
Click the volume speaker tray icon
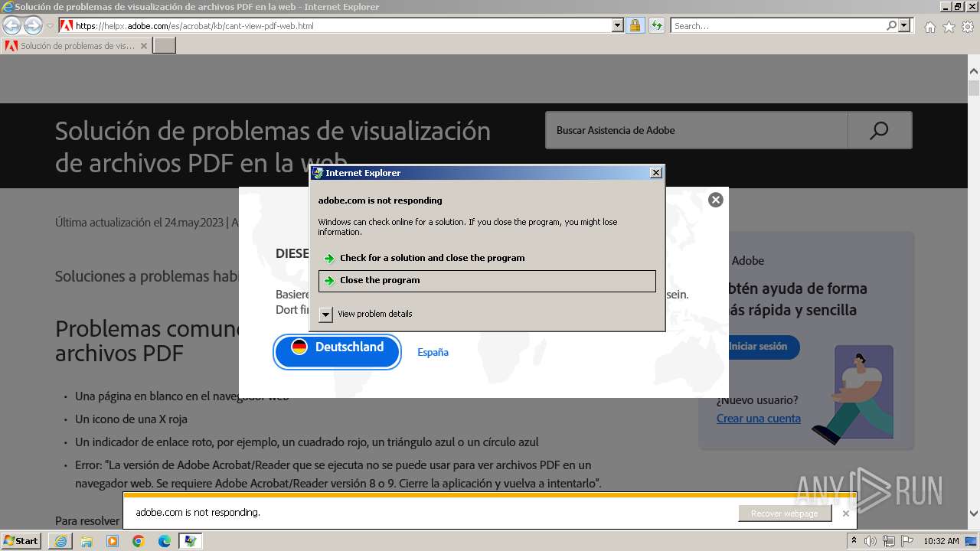[871, 541]
